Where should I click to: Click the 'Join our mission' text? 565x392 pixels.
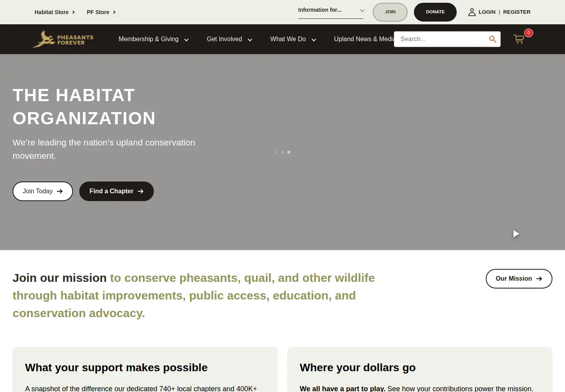pos(60,278)
